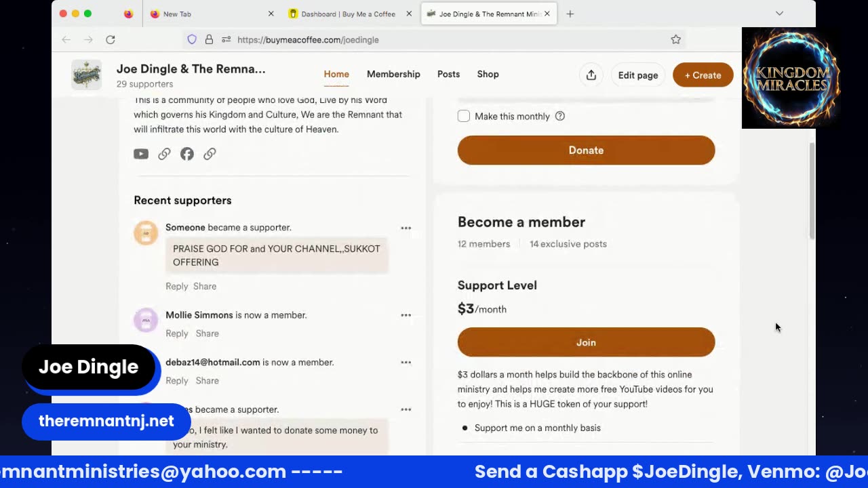Click the 14 exclusive posts text
The image size is (868, 488).
pos(568,244)
